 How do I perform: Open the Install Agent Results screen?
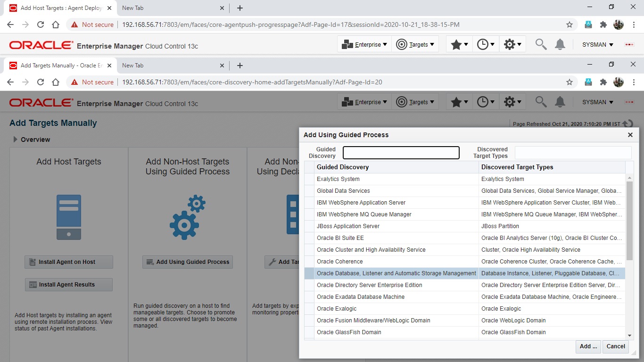pyautogui.click(x=68, y=284)
